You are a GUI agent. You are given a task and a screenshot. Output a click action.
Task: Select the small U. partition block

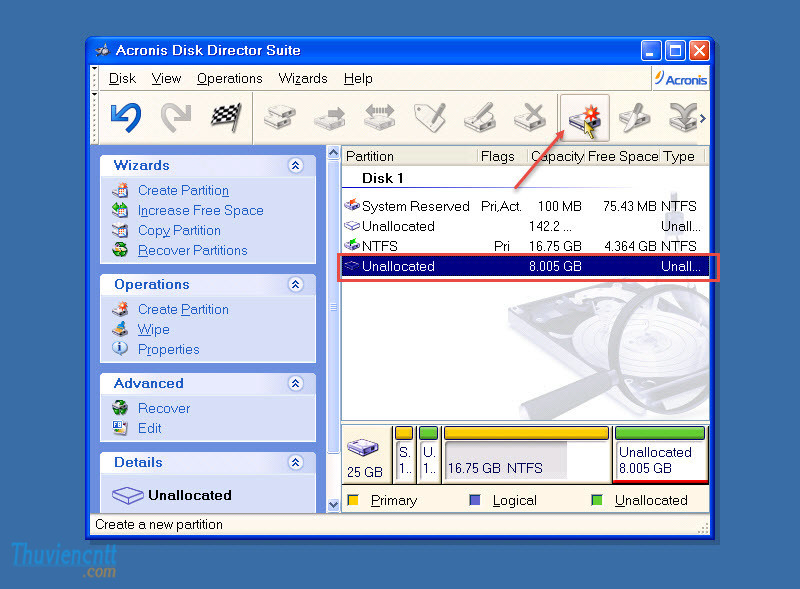click(429, 455)
